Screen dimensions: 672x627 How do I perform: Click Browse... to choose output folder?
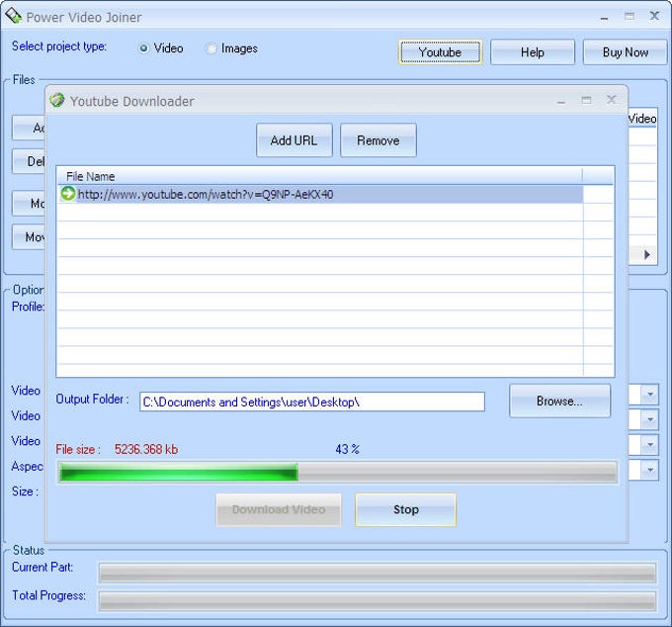coord(559,401)
